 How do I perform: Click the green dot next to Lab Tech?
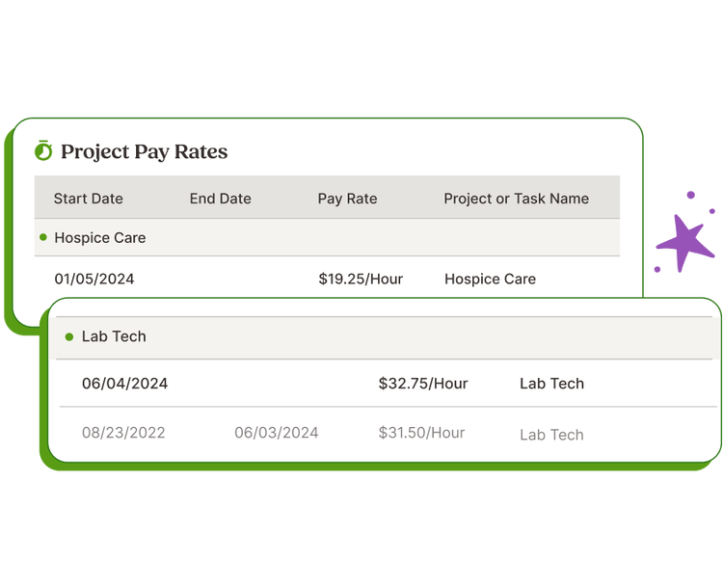[x=68, y=337]
